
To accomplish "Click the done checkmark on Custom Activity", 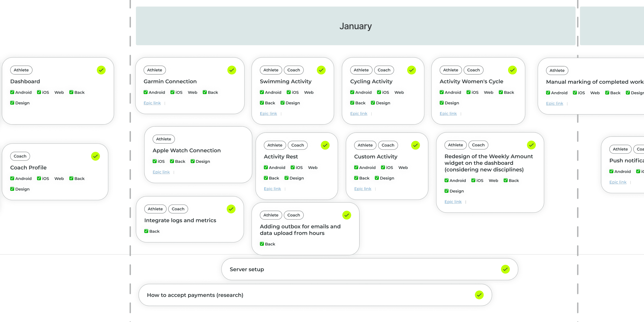I will pyautogui.click(x=415, y=145).
